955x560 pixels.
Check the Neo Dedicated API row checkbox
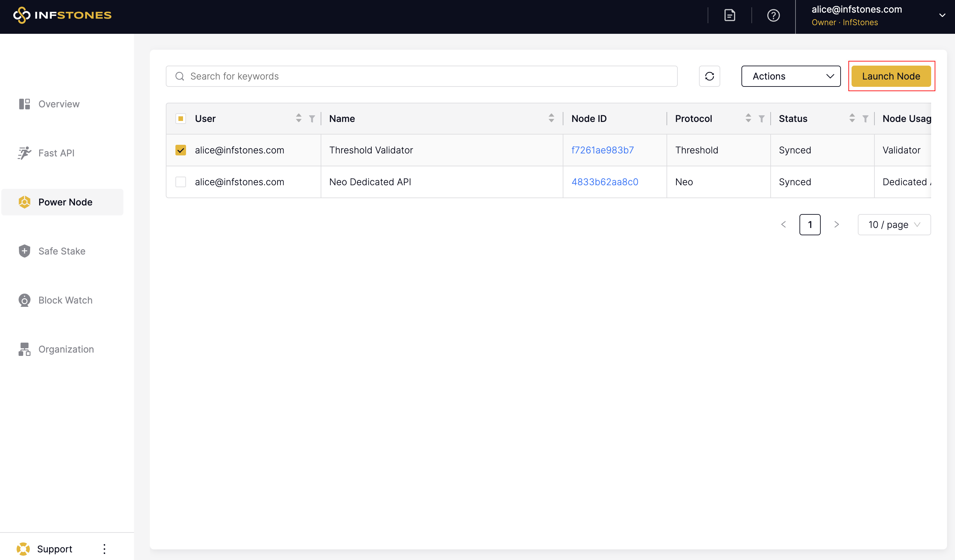point(181,182)
